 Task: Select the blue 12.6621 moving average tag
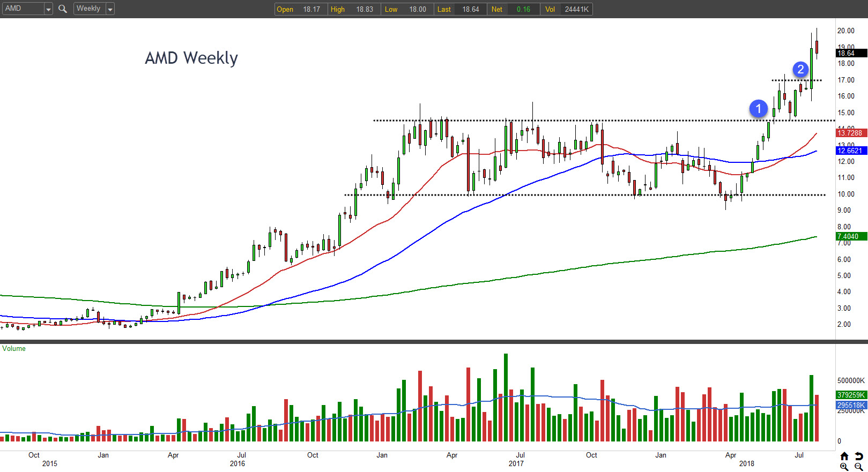[851, 151]
